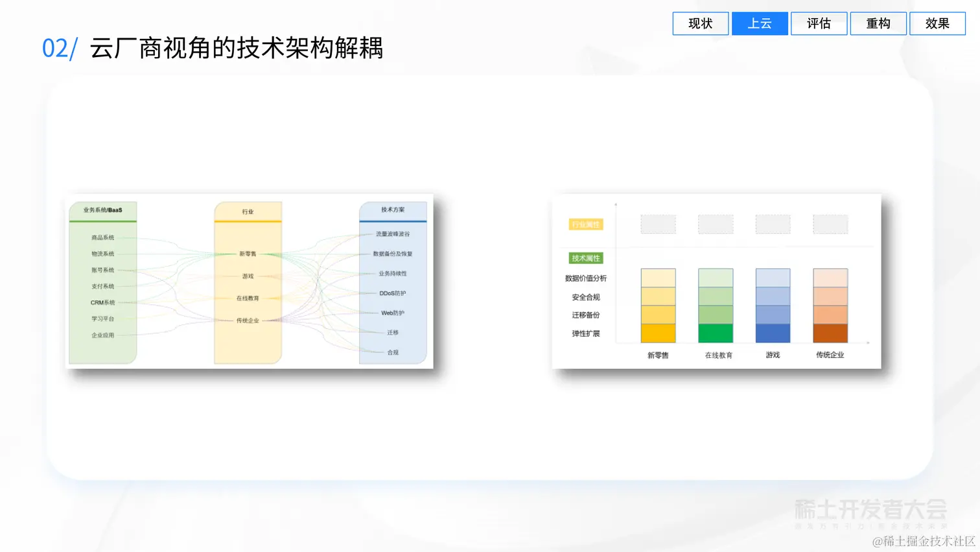
Task: Click the 业务系统/BaaS column header
Action: 102,210
